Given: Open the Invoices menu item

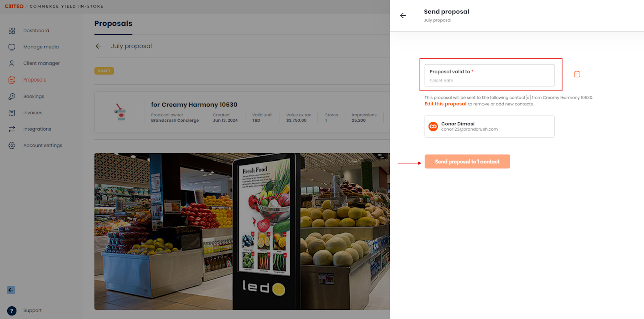Looking at the screenshot, I should click(x=33, y=113).
